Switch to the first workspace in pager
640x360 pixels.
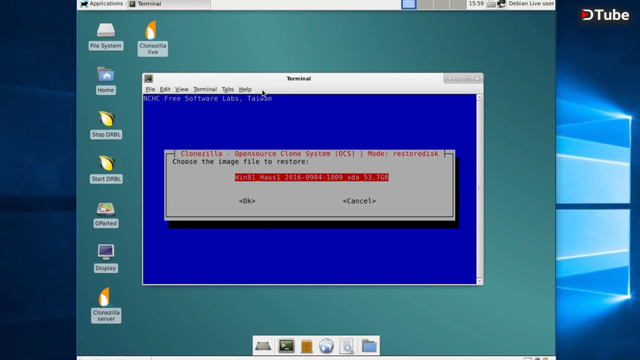point(409,4)
